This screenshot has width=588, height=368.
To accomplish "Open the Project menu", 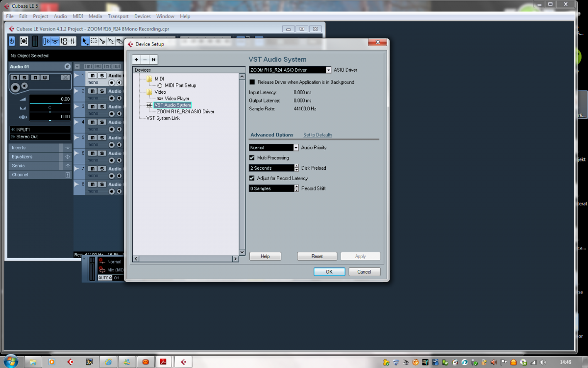I will pos(41,16).
